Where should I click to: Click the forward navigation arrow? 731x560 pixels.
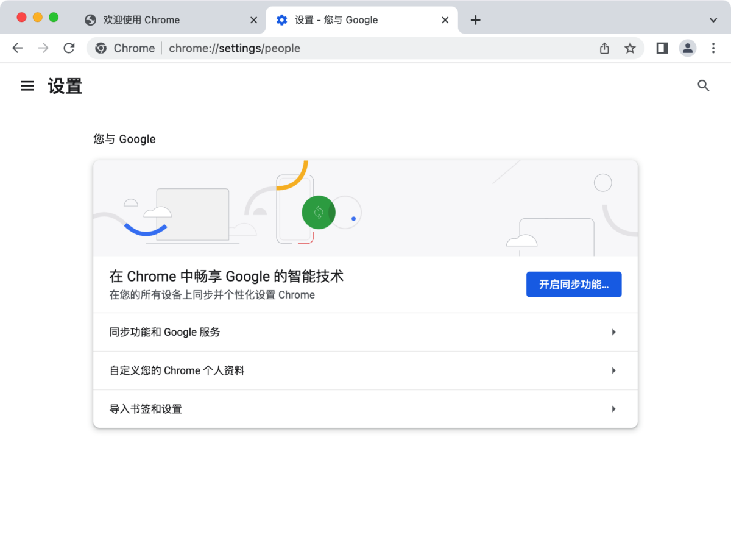pyautogui.click(x=43, y=48)
